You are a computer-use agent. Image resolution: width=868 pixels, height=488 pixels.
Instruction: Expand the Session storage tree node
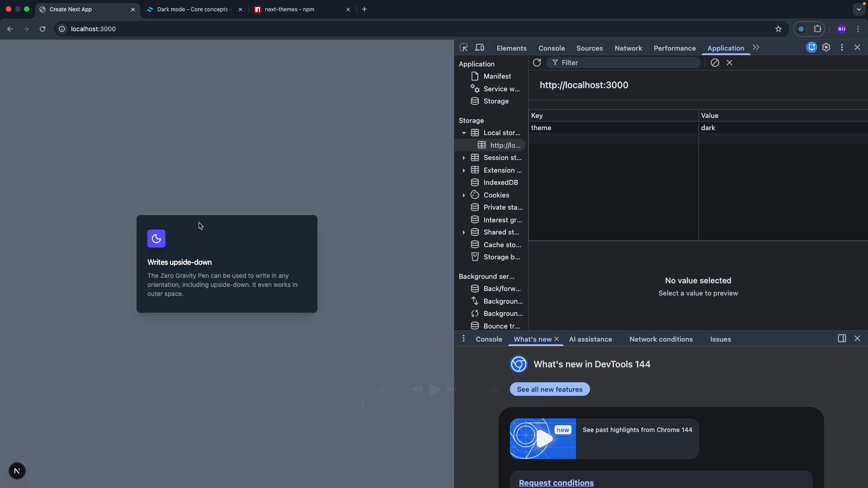coord(464,158)
